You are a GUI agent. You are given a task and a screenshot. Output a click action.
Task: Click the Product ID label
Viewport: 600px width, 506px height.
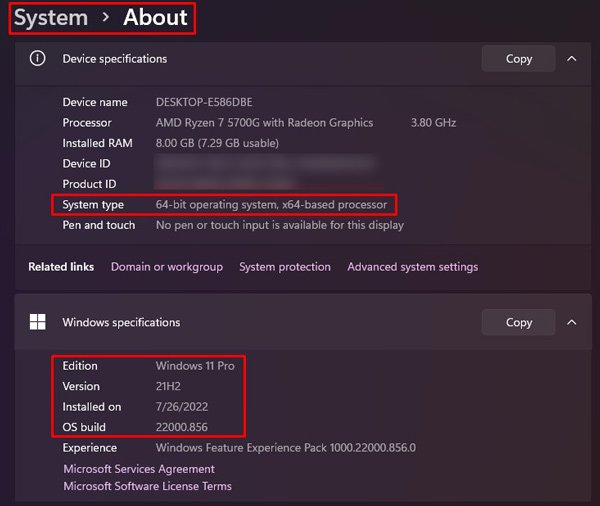tap(89, 184)
